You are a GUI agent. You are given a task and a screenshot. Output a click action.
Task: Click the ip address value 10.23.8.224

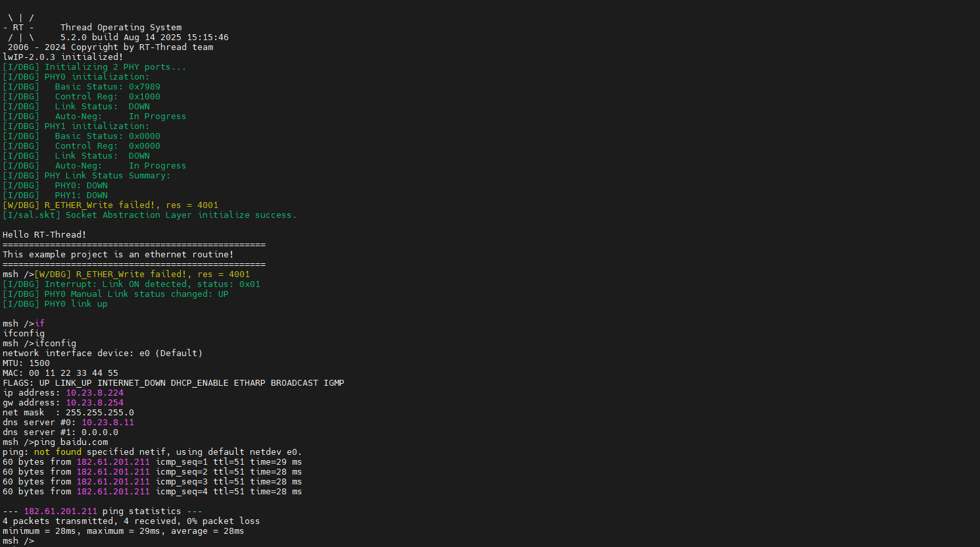click(94, 393)
